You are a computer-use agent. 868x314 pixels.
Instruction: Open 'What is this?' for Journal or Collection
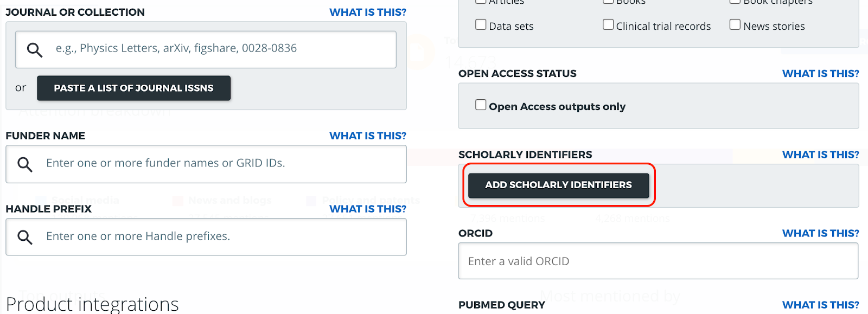(x=367, y=12)
